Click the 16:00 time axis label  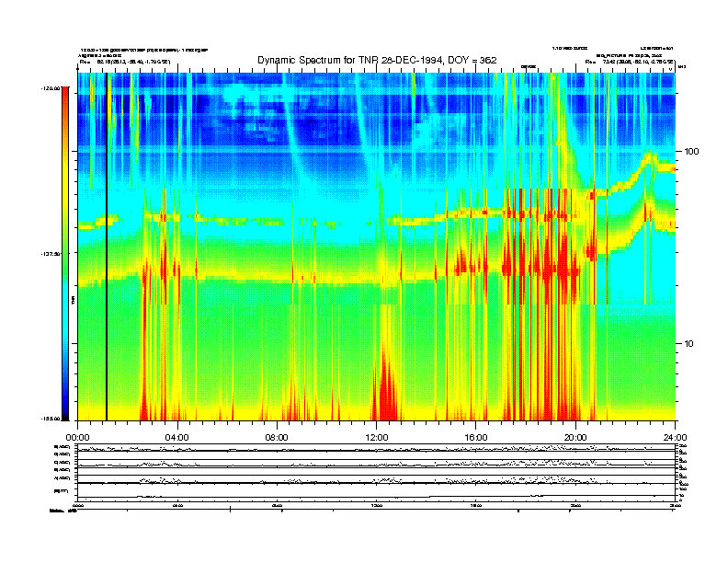click(x=476, y=438)
